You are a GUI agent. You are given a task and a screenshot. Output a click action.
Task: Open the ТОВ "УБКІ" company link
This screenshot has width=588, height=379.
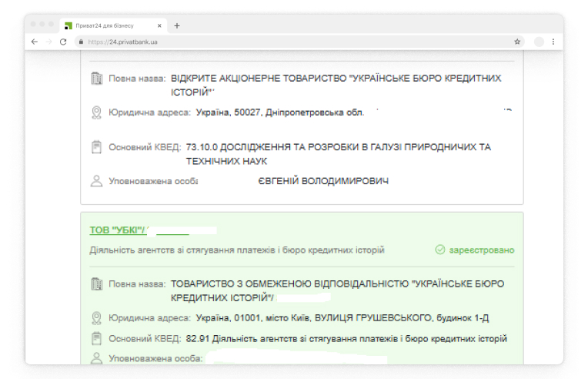(x=118, y=230)
